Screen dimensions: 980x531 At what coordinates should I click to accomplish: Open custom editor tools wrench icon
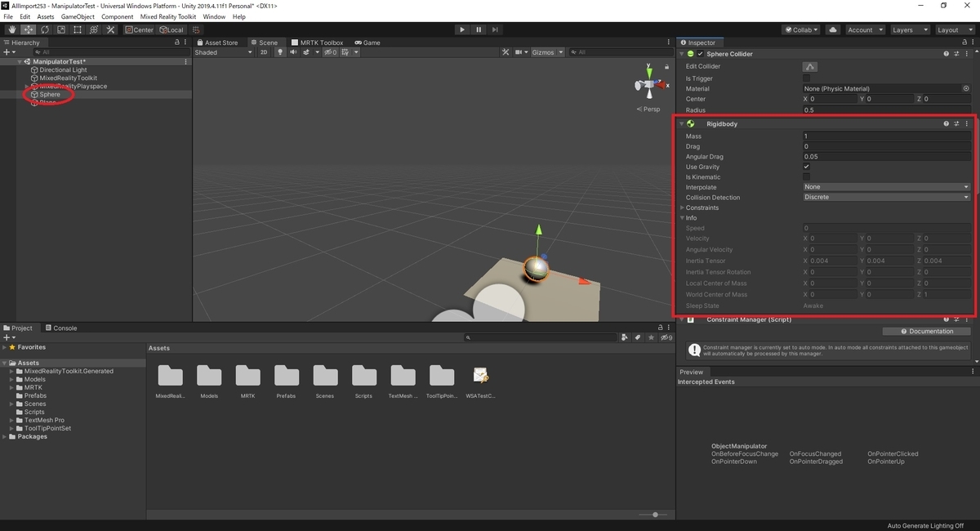[109, 30]
